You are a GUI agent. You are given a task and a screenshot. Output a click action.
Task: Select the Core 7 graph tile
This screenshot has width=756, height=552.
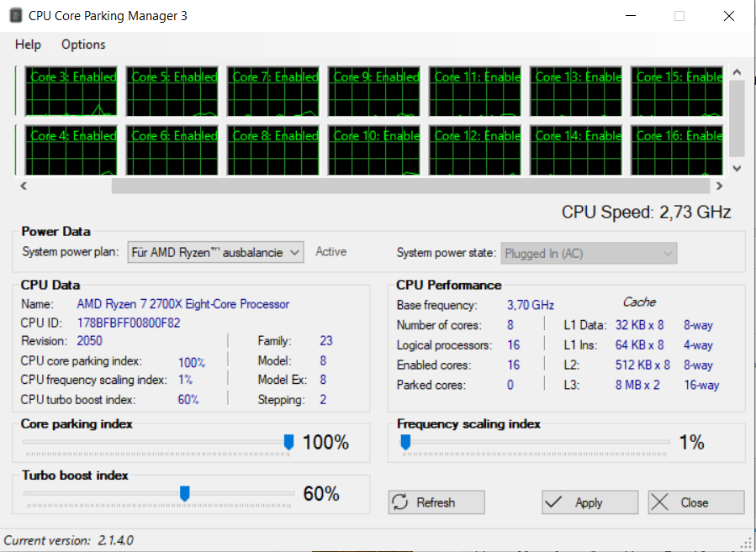coord(273,92)
